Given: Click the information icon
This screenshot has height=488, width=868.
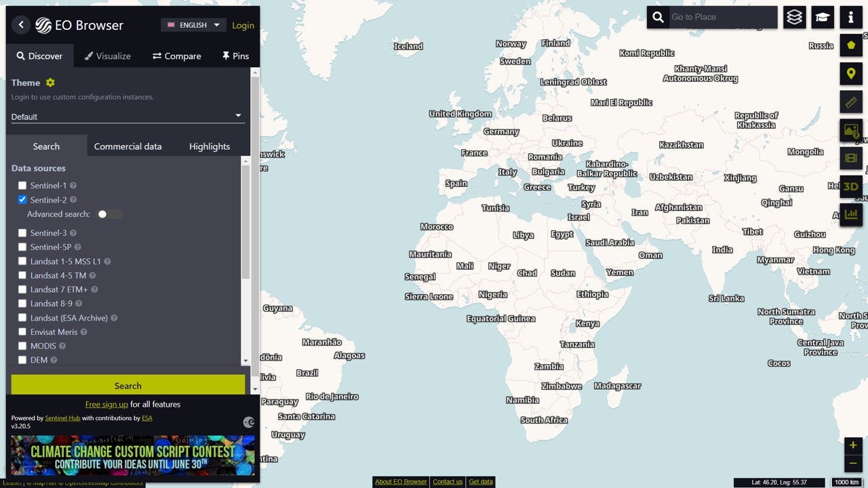Looking at the screenshot, I should [x=851, y=17].
